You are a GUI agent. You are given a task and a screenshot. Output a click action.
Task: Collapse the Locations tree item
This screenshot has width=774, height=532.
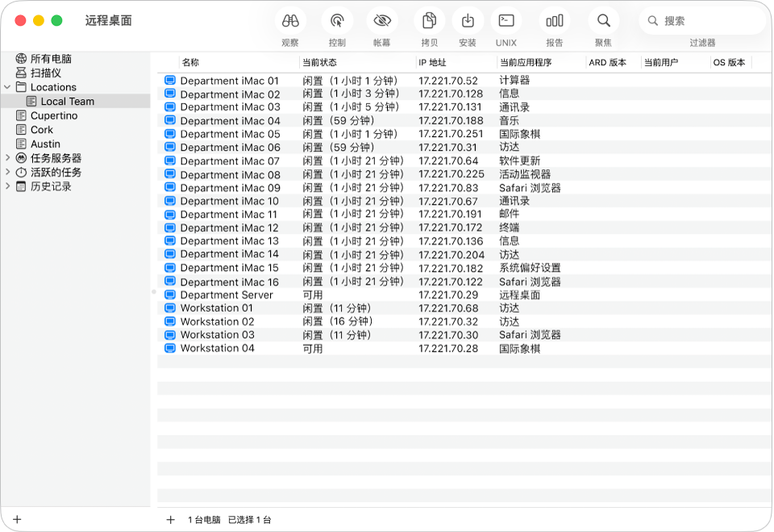(8, 86)
